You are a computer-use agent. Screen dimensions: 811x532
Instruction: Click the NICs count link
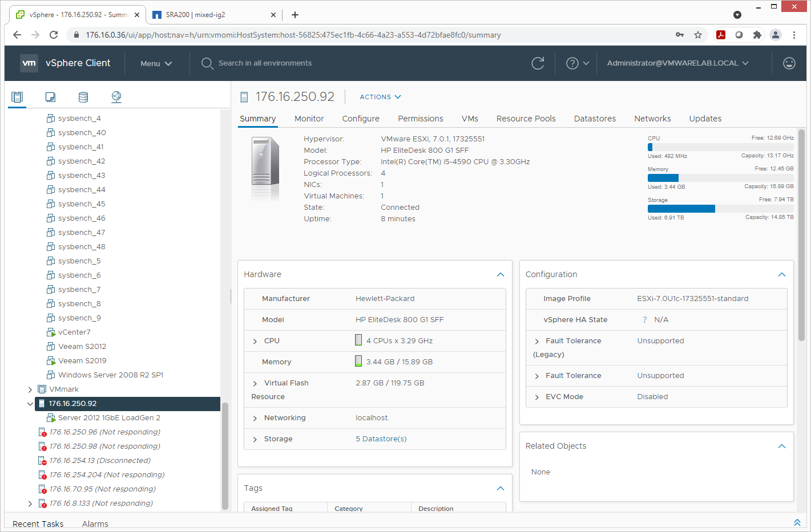coord(382,185)
